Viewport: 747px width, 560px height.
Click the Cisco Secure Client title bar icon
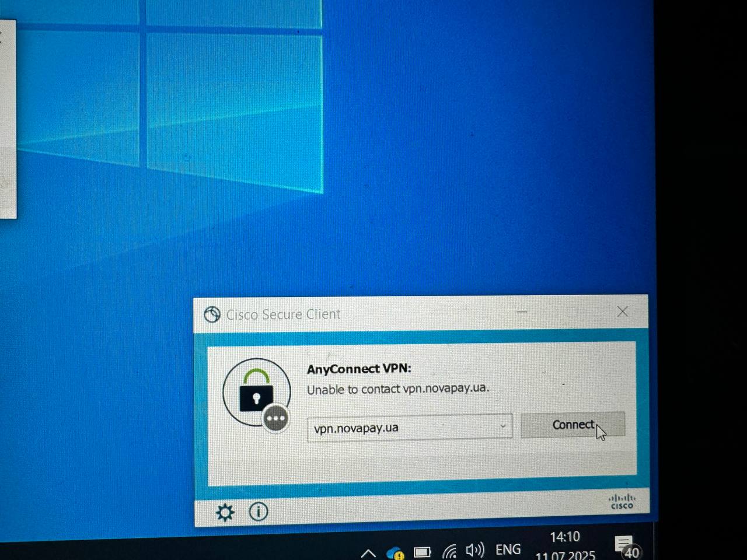(x=212, y=314)
